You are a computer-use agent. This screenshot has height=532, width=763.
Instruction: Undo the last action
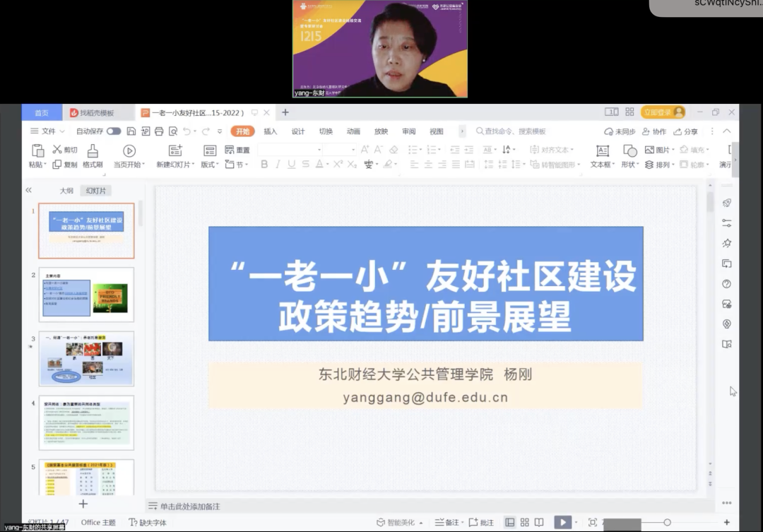pos(187,131)
